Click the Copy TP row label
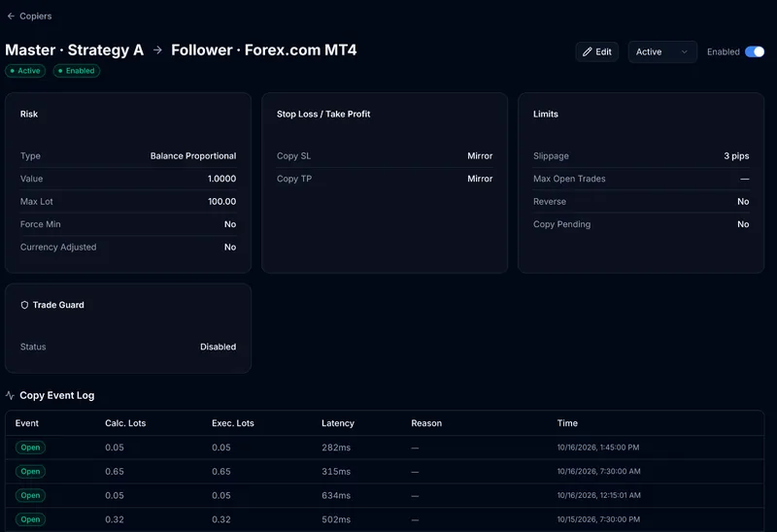The height and width of the screenshot is (532, 777). point(294,179)
